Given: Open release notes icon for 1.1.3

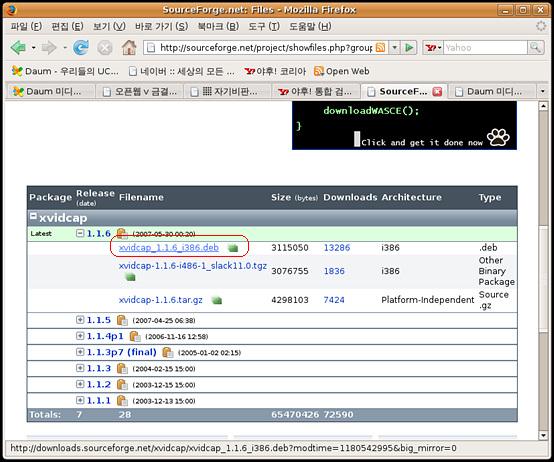Looking at the screenshot, I should point(122,368).
